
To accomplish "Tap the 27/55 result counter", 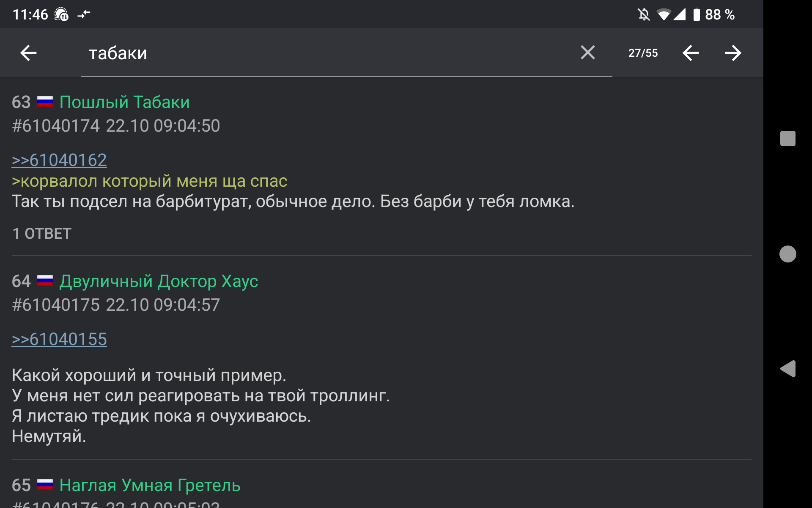I will coord(643,53).
